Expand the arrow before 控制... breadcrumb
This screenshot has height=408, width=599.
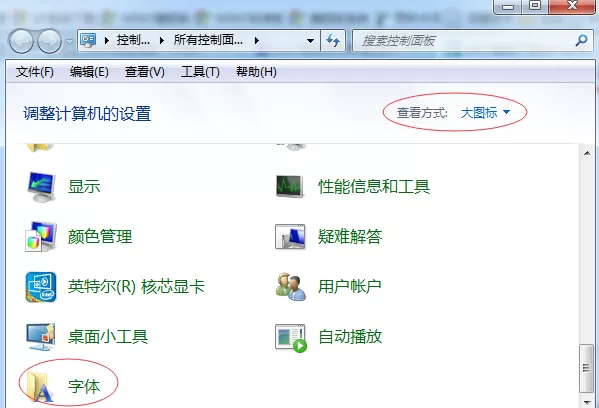point(107,40)
